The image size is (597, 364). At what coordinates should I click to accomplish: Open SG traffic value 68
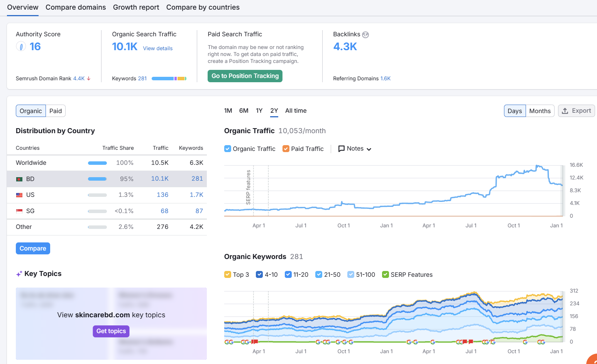coord(164,211)
